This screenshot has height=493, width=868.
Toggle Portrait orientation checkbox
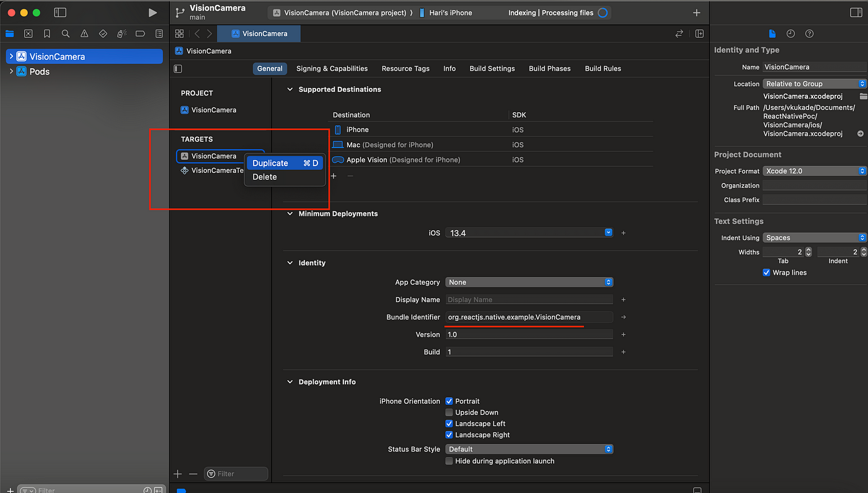[449, 401]
